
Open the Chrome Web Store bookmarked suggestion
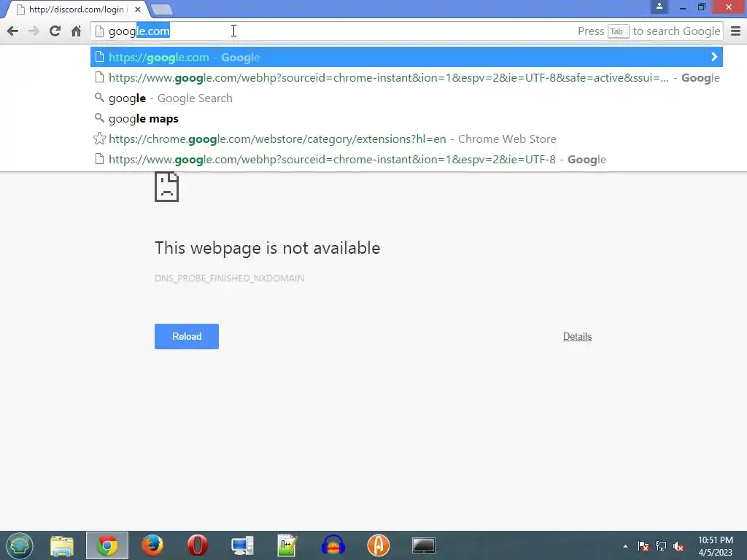(406, 139)
